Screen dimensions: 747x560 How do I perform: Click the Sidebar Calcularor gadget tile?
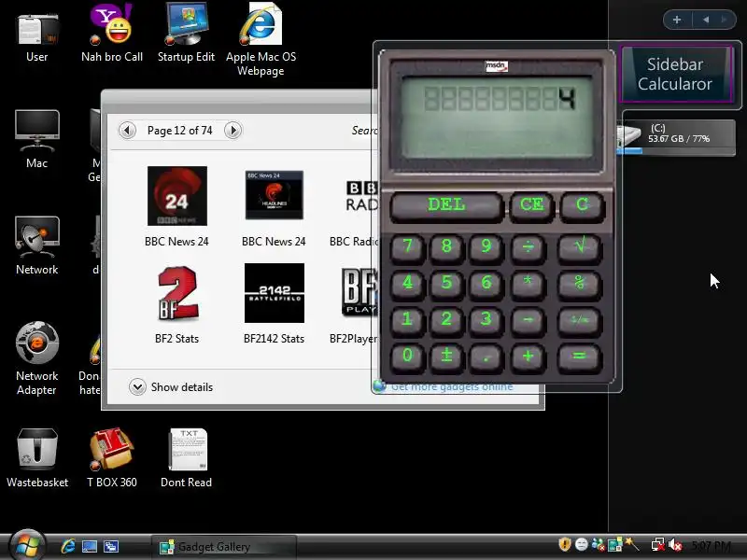click(x=675, y=74)
